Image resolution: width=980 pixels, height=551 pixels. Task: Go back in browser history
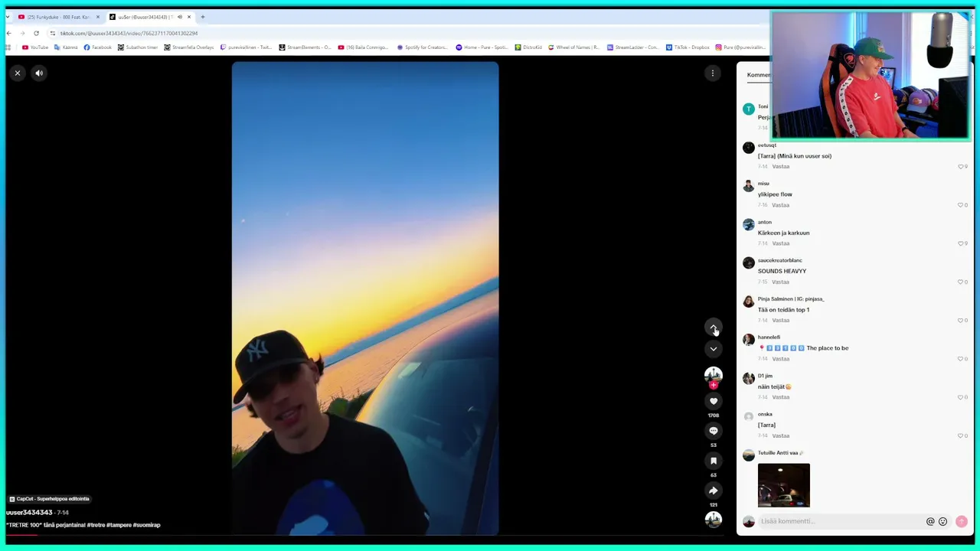[x=9, y=33]
